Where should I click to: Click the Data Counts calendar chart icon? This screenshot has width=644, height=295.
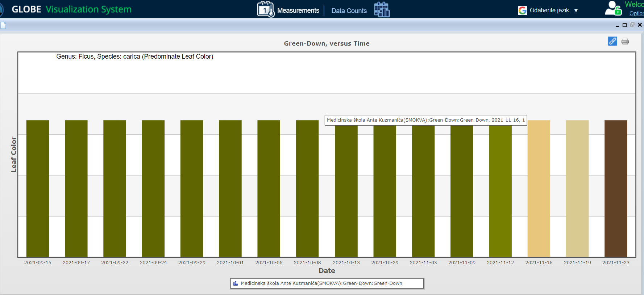[x=382, y=9]
